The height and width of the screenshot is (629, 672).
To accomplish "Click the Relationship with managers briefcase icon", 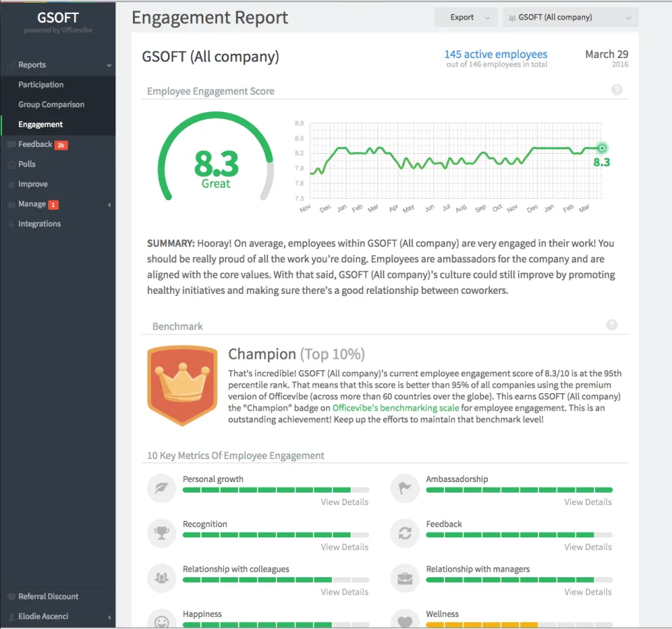I will point(405,578).
